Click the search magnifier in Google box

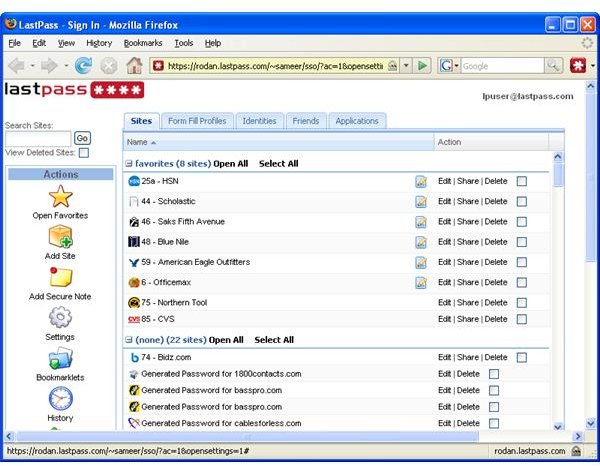[x=553, y=65]
